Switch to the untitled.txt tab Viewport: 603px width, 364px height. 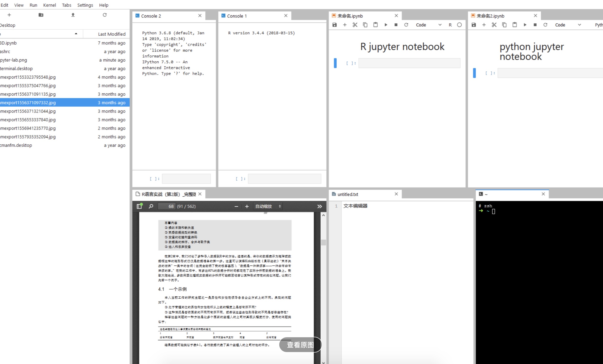click(348, 194)
